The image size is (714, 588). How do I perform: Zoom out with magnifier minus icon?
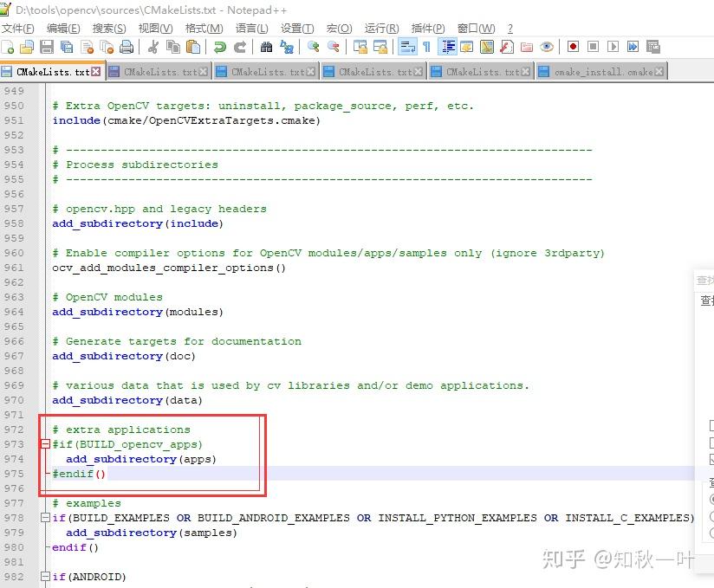[x=334, y=47]
